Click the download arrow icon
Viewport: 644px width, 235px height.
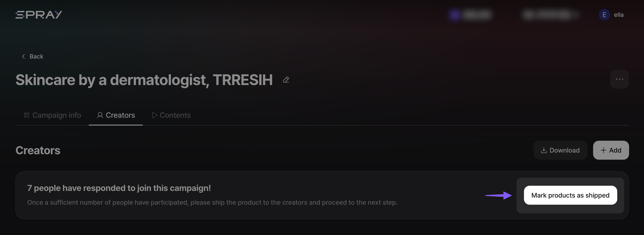coord(544,150)
